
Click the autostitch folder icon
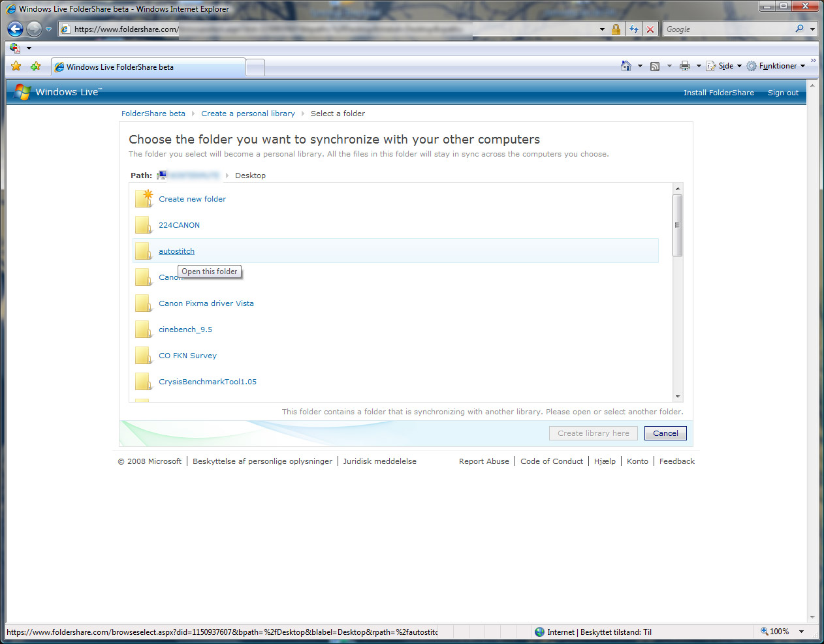coord(143,251)
